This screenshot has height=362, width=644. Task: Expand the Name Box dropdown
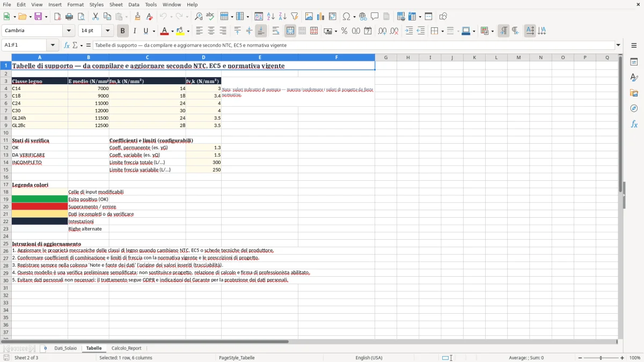(53, 45)
